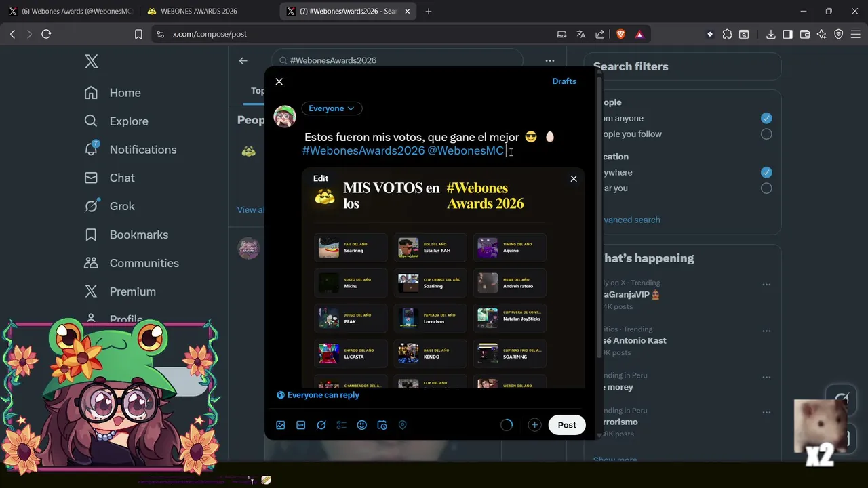
Task: Remove the attached votes image
Action: pos(574,178)
